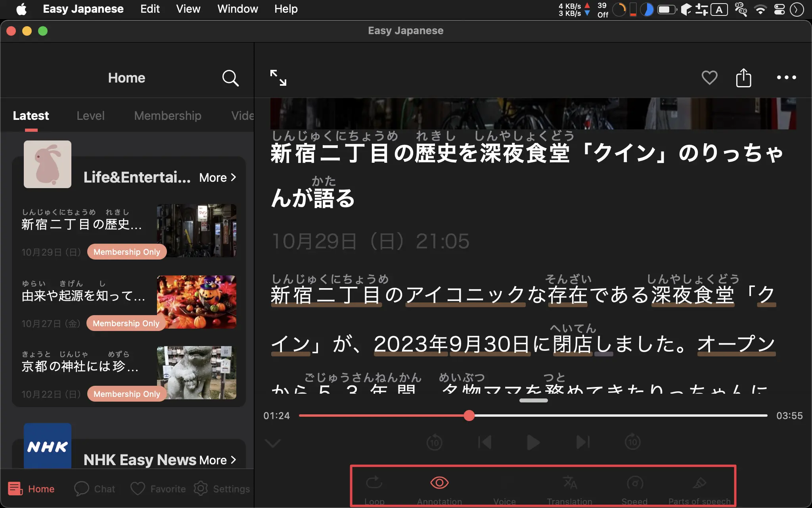Click the Wi-Fi status icon in the menu bar
812x508 pixels.
tap(760, 9)
